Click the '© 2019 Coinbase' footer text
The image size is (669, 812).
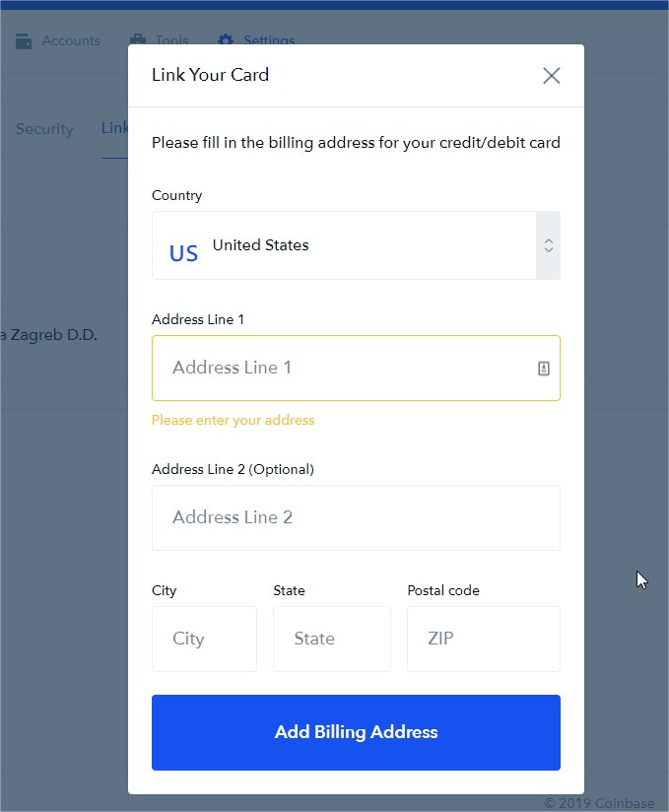(x=599, y=803)
